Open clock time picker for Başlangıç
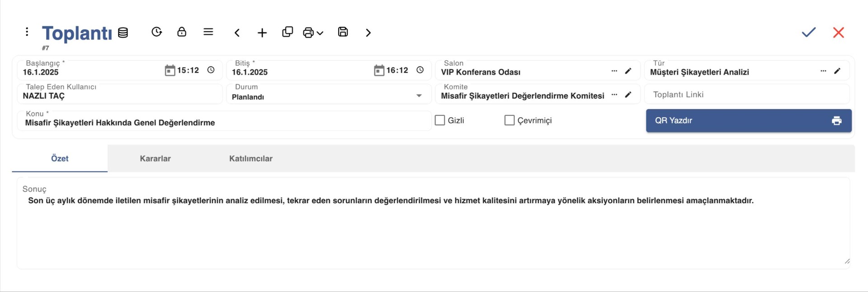The height and width of the screenshot is (292, 868). 211,70
